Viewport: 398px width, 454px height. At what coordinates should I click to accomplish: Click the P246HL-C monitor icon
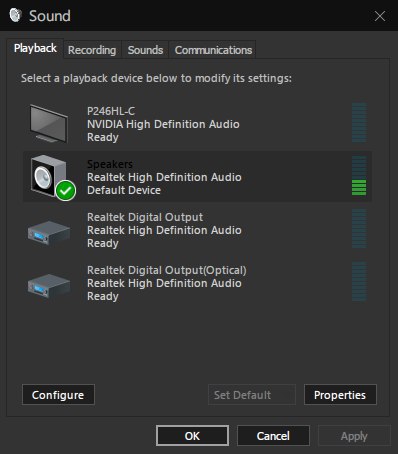coord(49,123)
